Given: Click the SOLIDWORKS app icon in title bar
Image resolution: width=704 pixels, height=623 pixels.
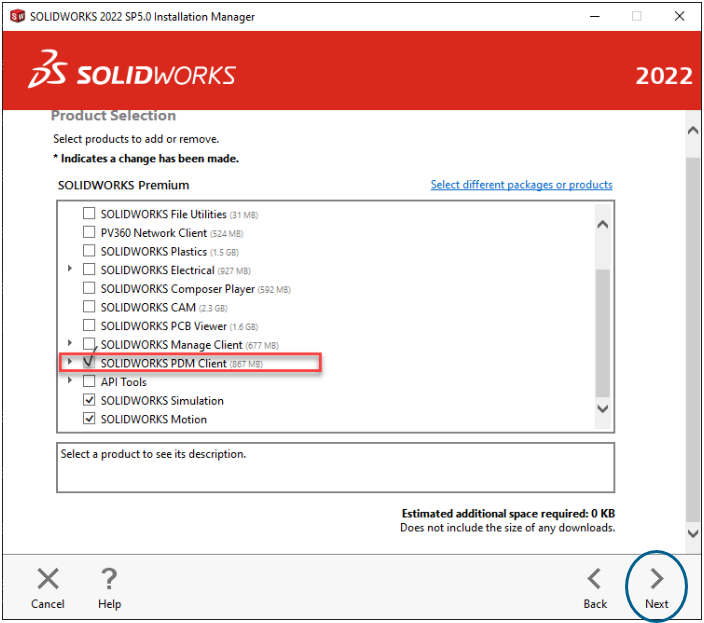Looking at the screenshot, I should [x=17, y=17].
